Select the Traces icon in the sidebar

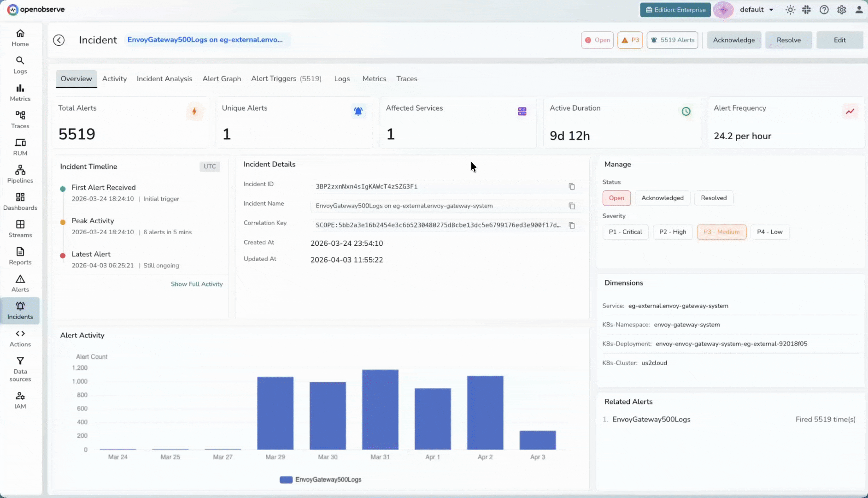coord(20,119)
